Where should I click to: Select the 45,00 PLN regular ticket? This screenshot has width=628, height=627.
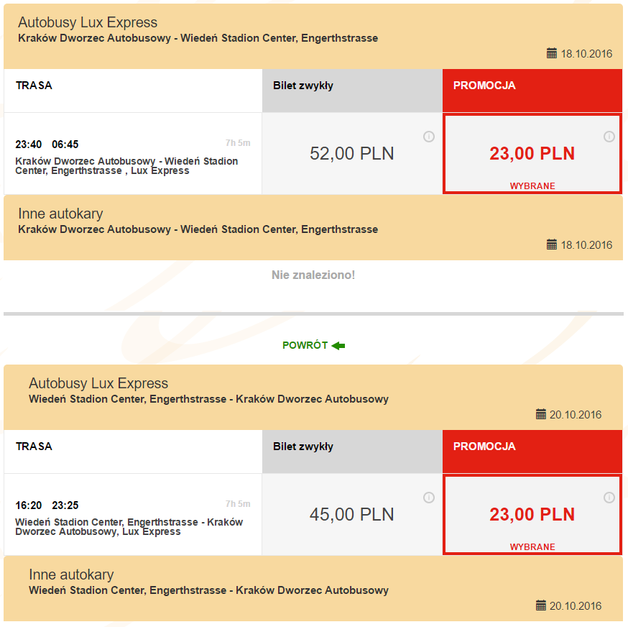click(352, 515)
